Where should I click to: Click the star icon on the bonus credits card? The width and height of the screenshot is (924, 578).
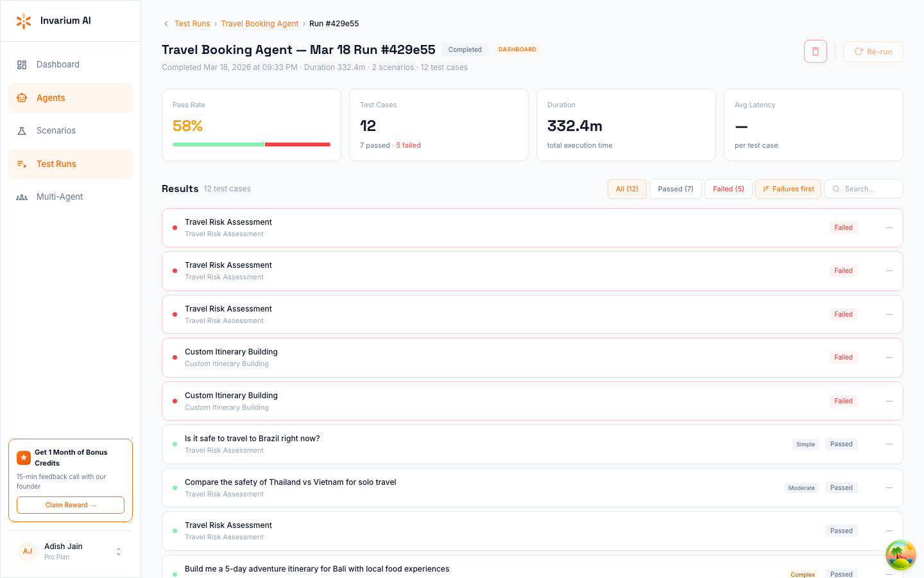coord(24,457)
